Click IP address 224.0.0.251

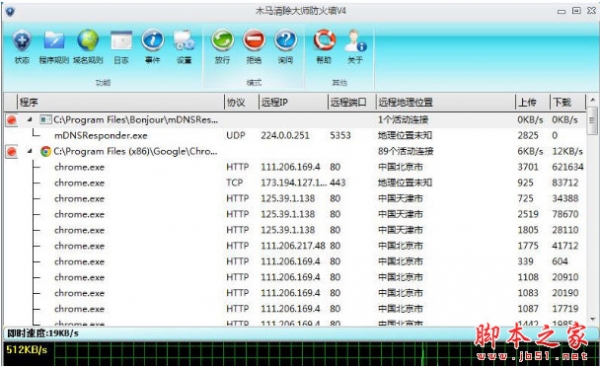pos(285,135)
